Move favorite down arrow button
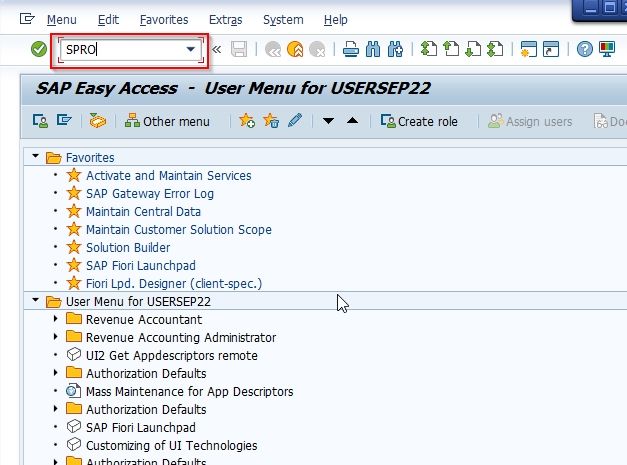The width and height of the screenshot is (627, 465). [328, 121]
